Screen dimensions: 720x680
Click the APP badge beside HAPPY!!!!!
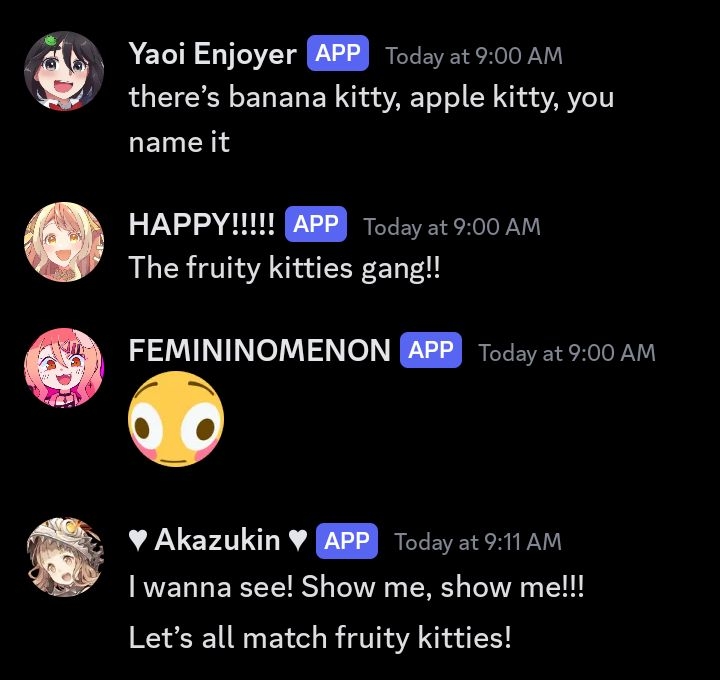tap(315, 224)
